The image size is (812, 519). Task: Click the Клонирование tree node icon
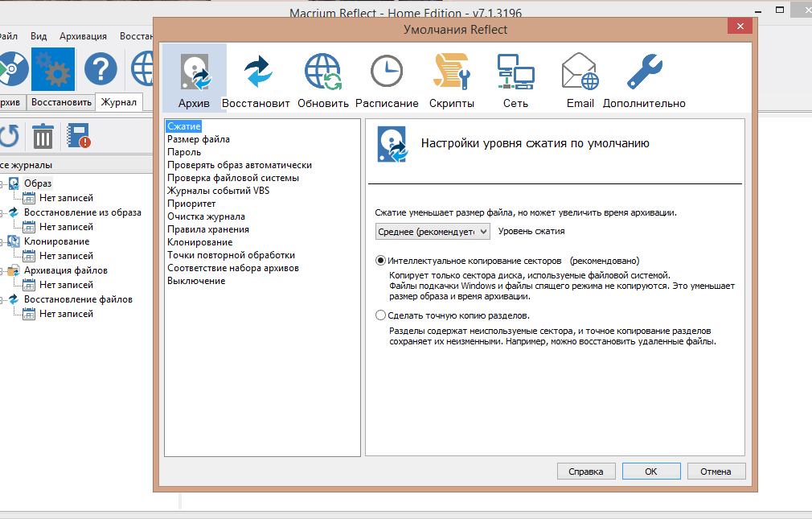click(x=14, y=241)
